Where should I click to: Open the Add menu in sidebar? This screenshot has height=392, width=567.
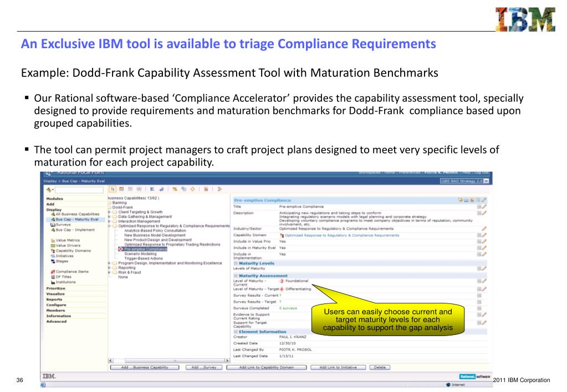[50, 204]
